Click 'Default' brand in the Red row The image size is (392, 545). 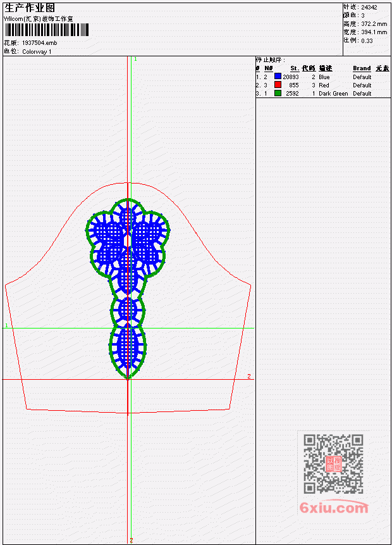(x=362, y=85)
